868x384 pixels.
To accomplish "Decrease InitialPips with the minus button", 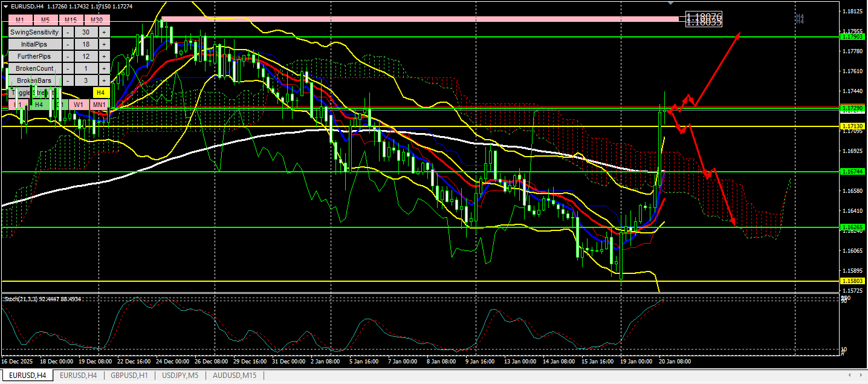I will pyautogui.click(x=68, y=44).
